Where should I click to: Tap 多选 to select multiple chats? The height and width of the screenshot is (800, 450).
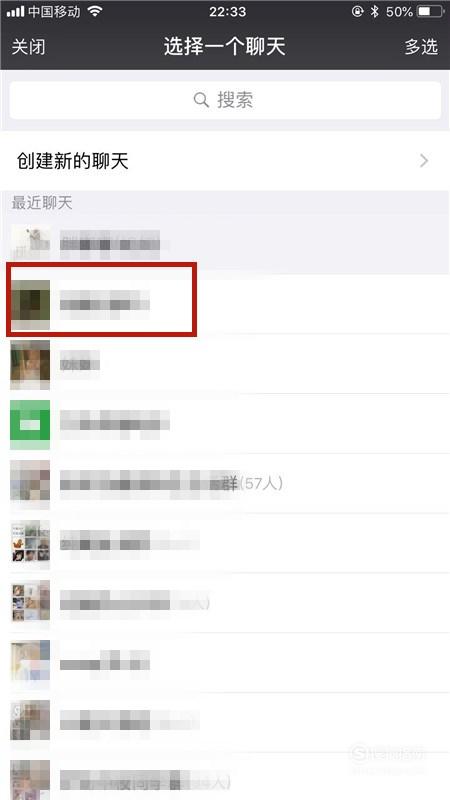[x=421, y=47]
